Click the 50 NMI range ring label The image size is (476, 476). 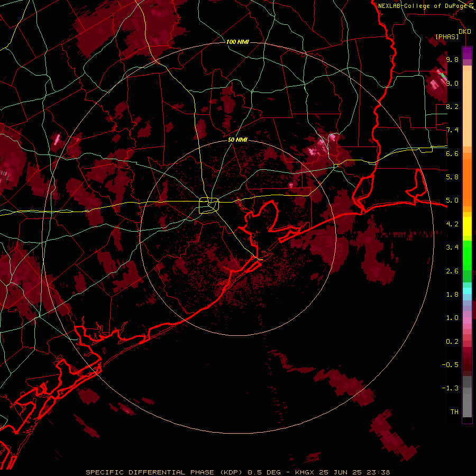[x=237, y=140]
